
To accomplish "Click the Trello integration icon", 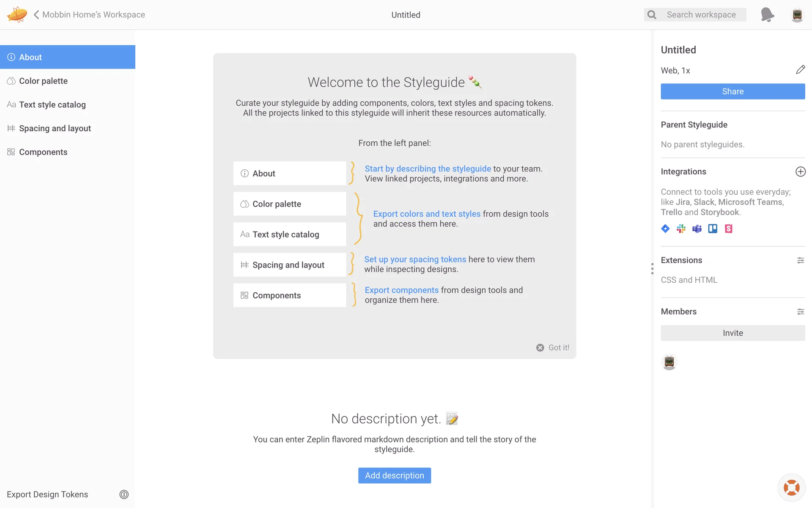I will click(x=713, y=229).
